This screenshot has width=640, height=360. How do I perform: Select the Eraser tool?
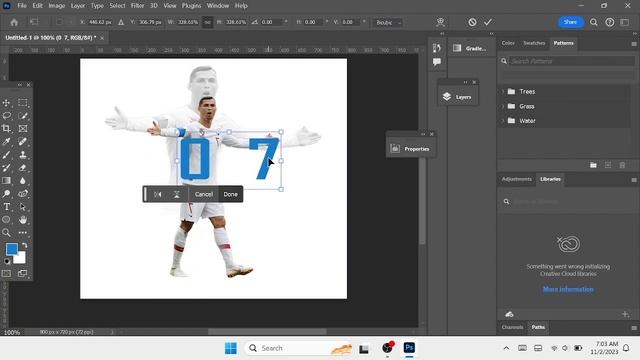pyautogui.click(x=23, y=168)
